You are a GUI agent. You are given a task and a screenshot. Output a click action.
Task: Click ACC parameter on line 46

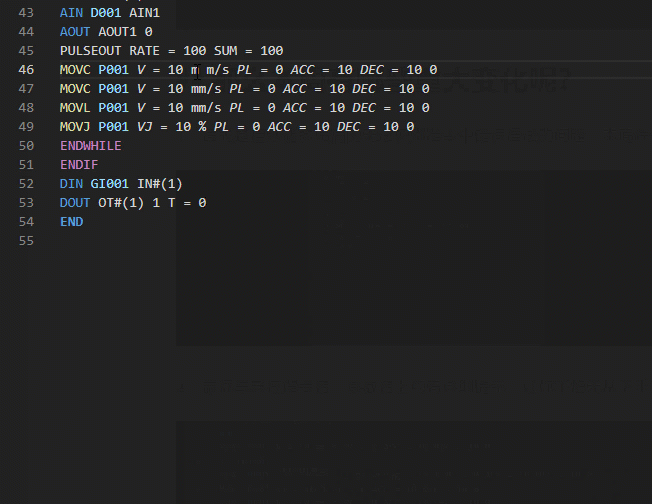(302, 70)
